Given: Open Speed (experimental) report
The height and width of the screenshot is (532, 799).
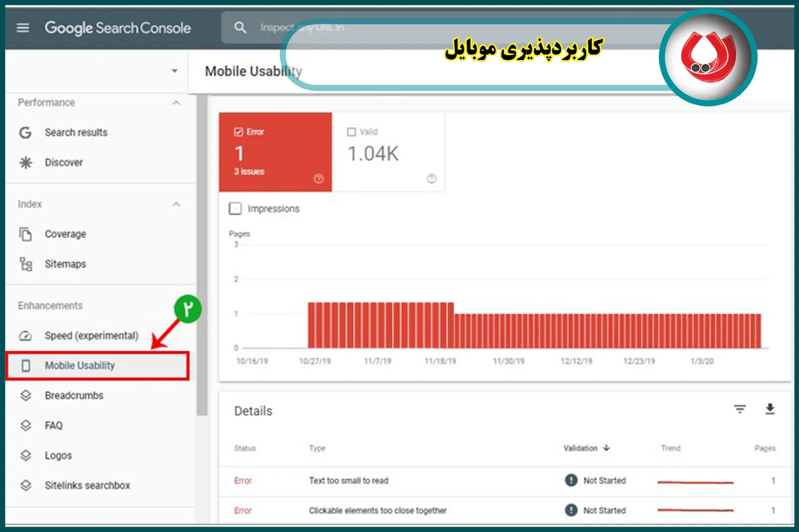Looking at the screenshot, I should click(x=92, y=336).
